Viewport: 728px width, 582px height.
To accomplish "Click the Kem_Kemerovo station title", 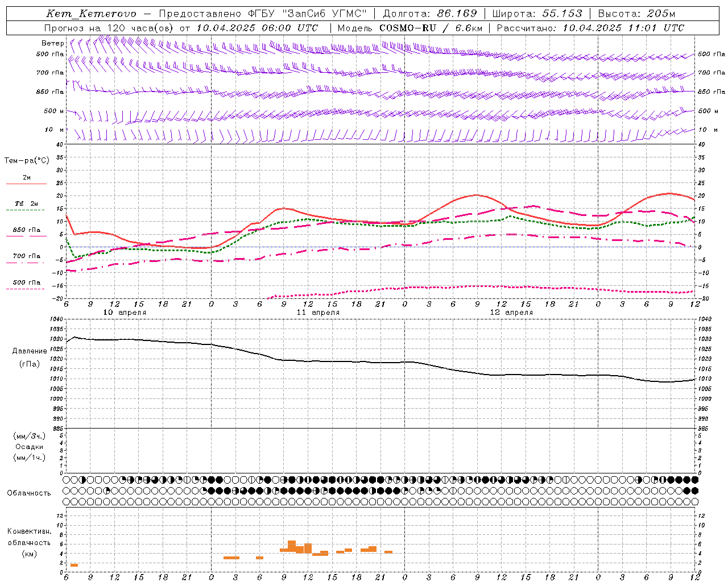I will point(91,14).
